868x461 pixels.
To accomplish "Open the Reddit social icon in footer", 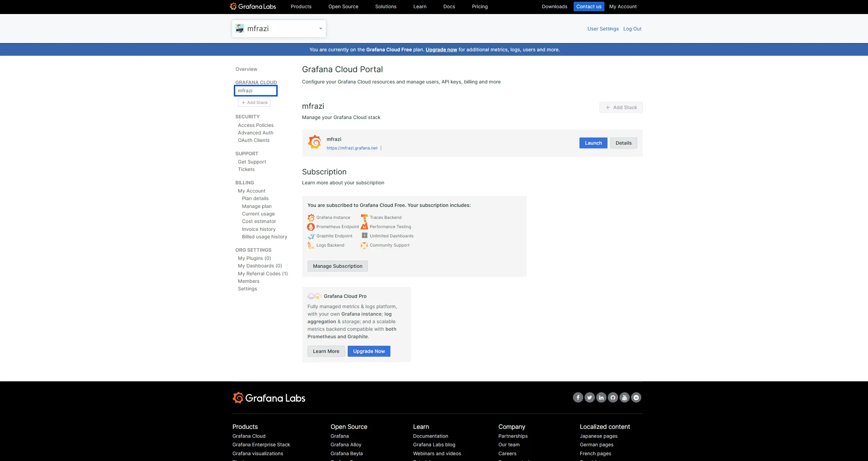I will coord(636,397).
